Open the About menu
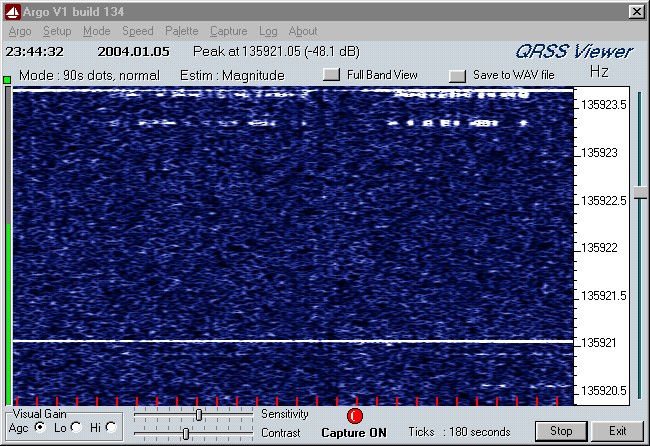Image resolution: width=650 pixels, height=446 pixels. 303,31
